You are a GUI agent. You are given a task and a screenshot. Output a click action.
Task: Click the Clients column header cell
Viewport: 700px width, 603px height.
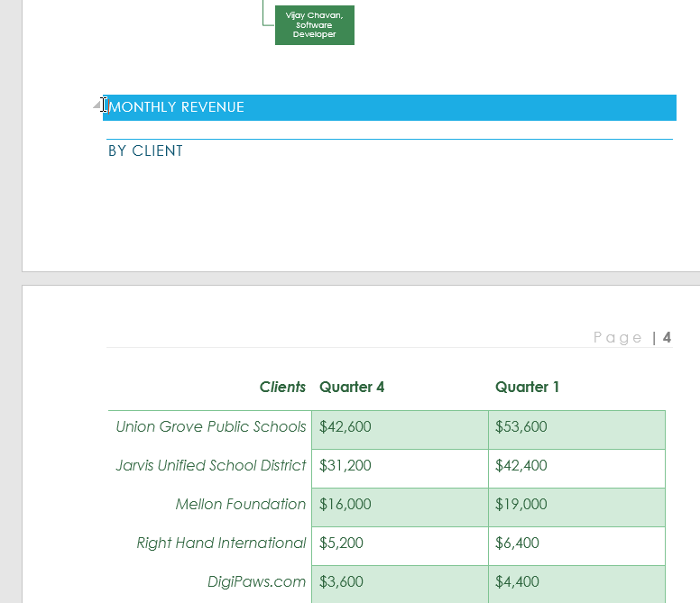click(282, 388)
